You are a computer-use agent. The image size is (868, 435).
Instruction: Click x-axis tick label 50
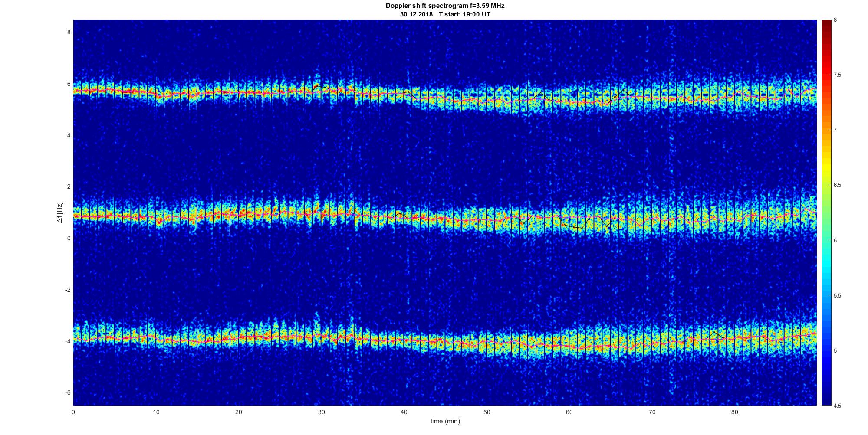(x=487, y=412)
